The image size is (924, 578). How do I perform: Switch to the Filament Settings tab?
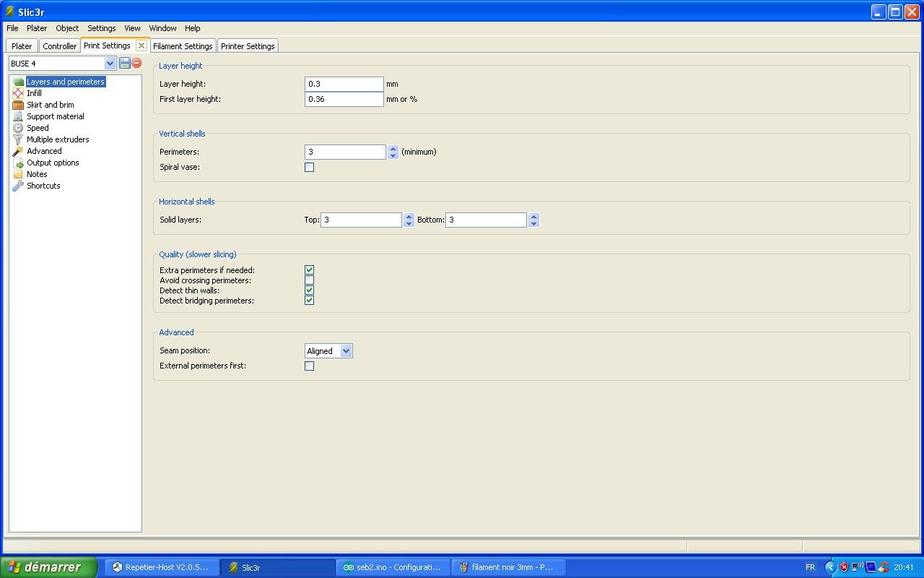coord(183,46)
